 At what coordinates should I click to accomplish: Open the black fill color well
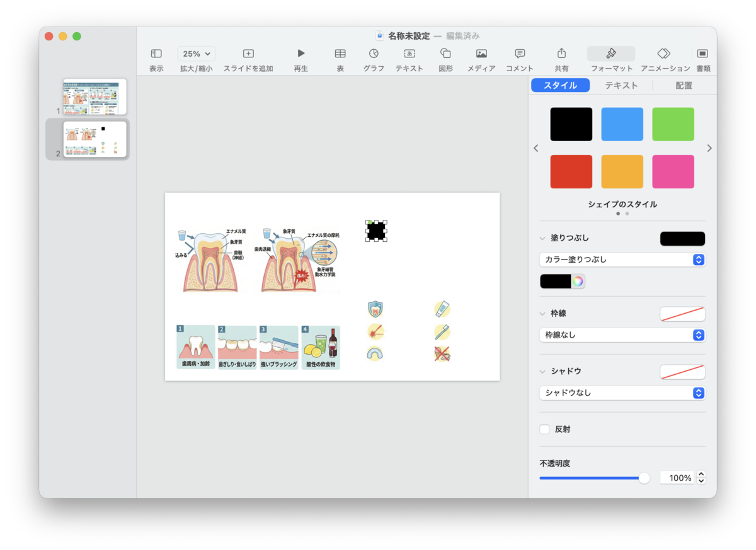pyautogui.click(x=556, y=282)
